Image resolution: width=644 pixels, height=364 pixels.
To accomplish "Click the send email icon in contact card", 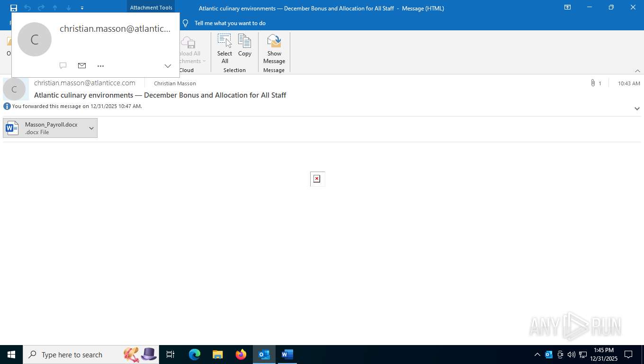I will (82, 65).
